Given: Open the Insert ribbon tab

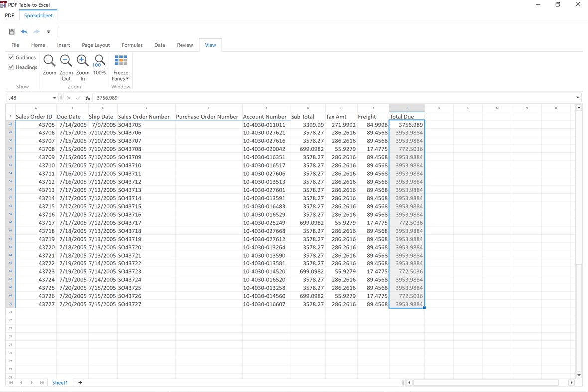Looking at the screenshot, I should (63, 45).
